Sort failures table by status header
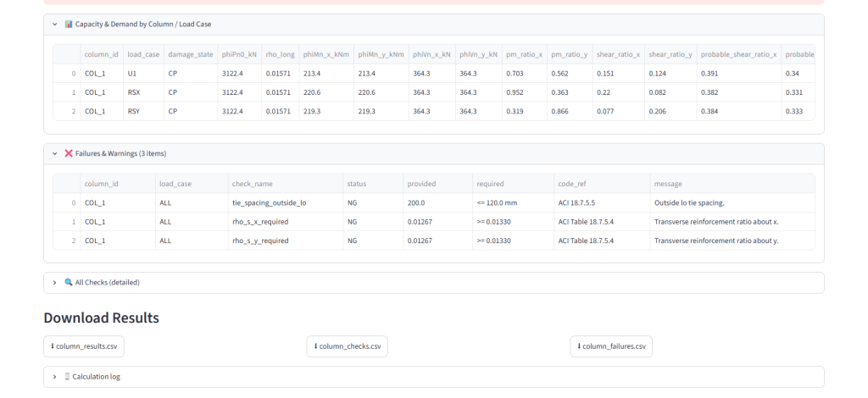This screenshot has width=868, height=398. (x=373, y=184)
